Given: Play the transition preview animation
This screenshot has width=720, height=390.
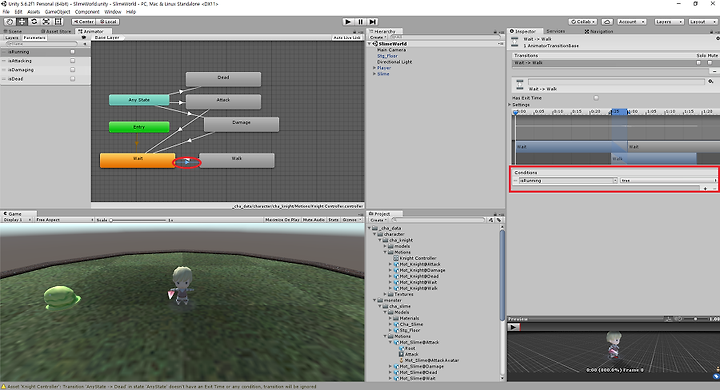Looking at the screenshot, I should (513, 327).
